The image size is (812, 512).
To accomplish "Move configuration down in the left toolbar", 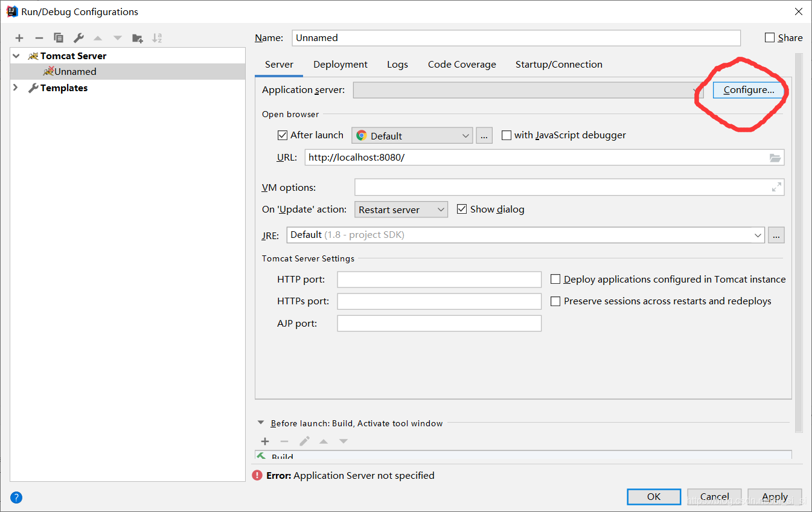I will point(118,38).
